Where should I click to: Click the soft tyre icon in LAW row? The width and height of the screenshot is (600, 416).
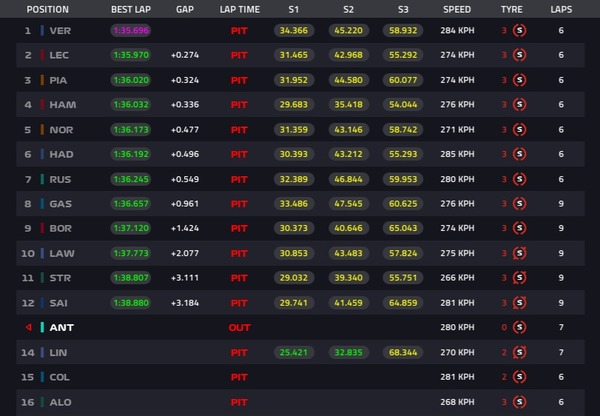[x=519, y=253]
